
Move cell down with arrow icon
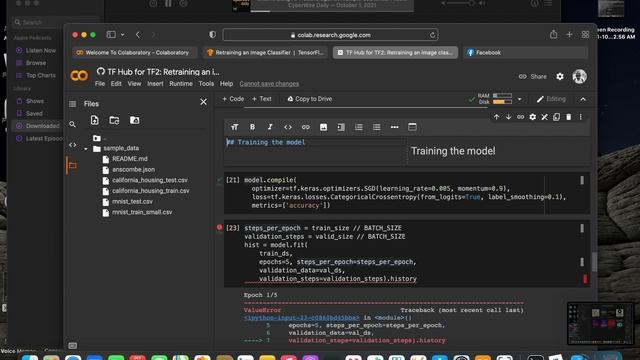509,117
